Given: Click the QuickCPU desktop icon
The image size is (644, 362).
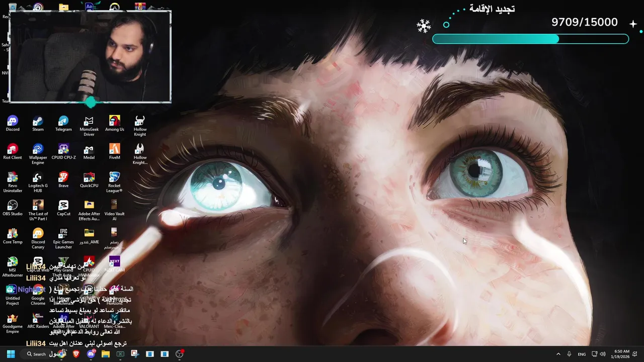Looking at the screenshot, I should [x=89, y=180].
